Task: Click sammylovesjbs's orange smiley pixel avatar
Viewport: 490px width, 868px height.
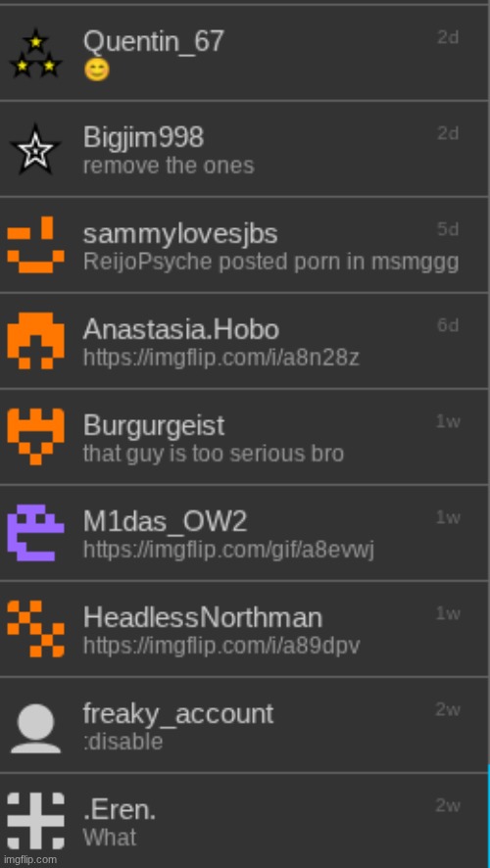Action: coord(36,245)
